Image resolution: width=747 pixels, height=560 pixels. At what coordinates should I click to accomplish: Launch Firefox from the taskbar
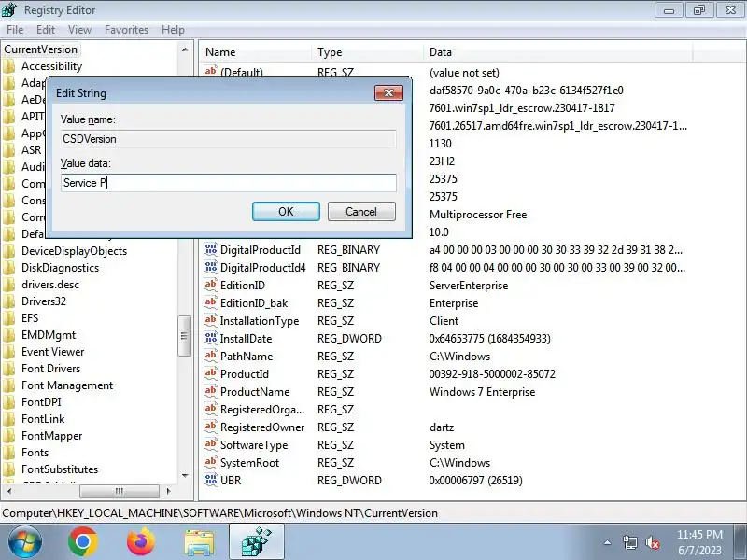tap(141, 542)
